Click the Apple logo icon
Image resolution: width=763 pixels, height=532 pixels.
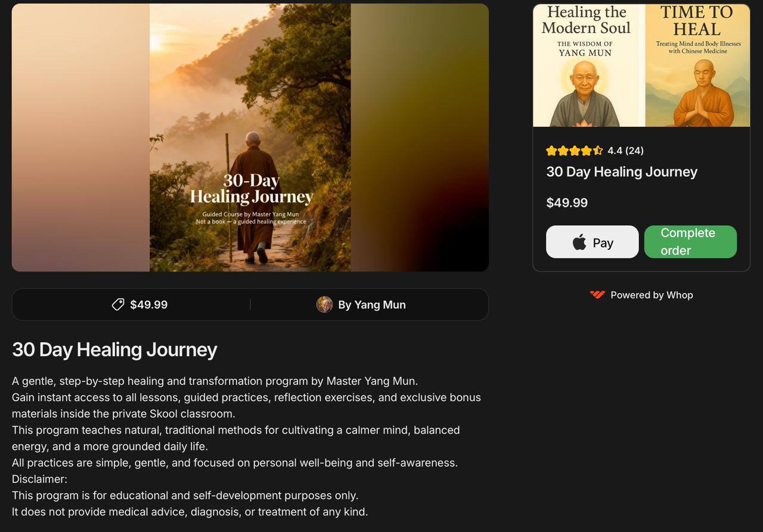pyautogui.click(x=579, y=242)
